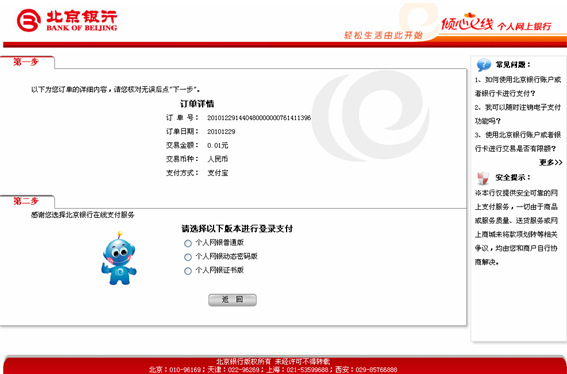The image size is (567, 374).
Task: Click the 感谢您选择北京银行在线支付服务 text
Action: [82, 215]
